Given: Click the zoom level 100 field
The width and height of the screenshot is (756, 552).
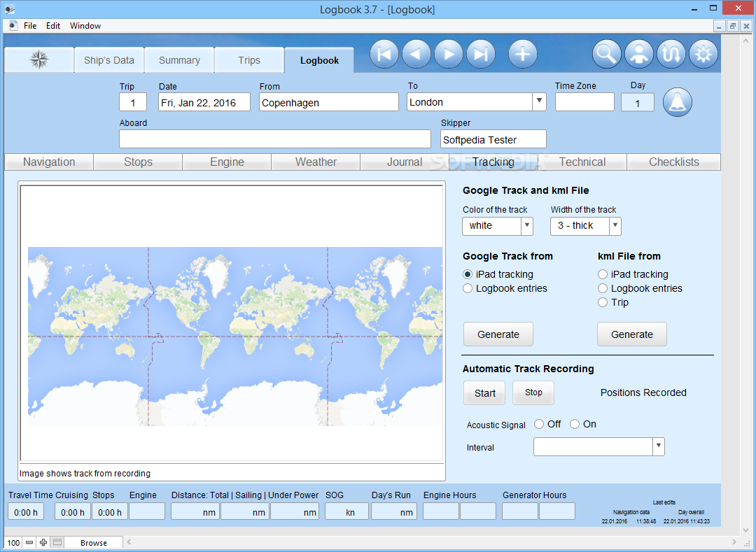Looking at the screenshot, I should click(13, 542).
